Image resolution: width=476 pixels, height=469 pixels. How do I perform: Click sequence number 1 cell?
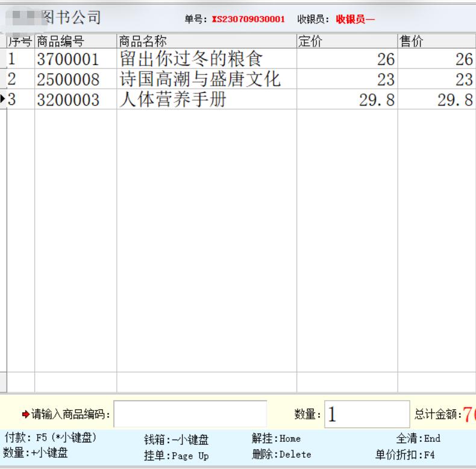coord(20,59)
